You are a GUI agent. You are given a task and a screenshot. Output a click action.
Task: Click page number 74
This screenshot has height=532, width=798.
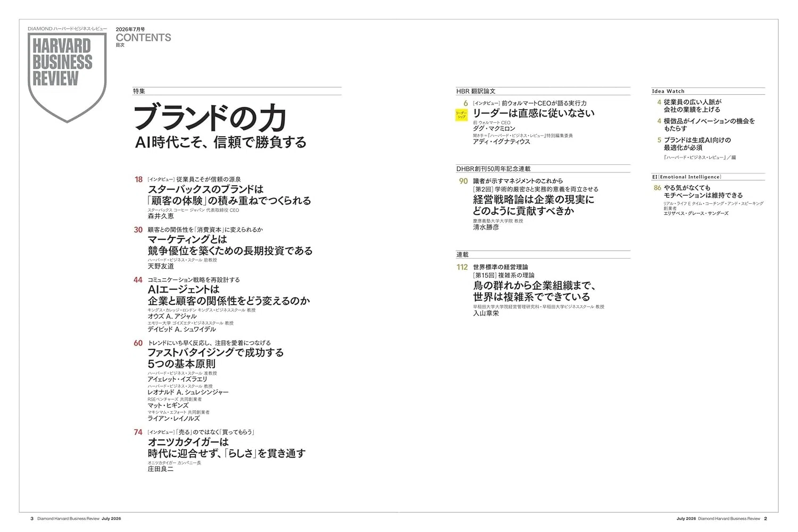[138, 433]
